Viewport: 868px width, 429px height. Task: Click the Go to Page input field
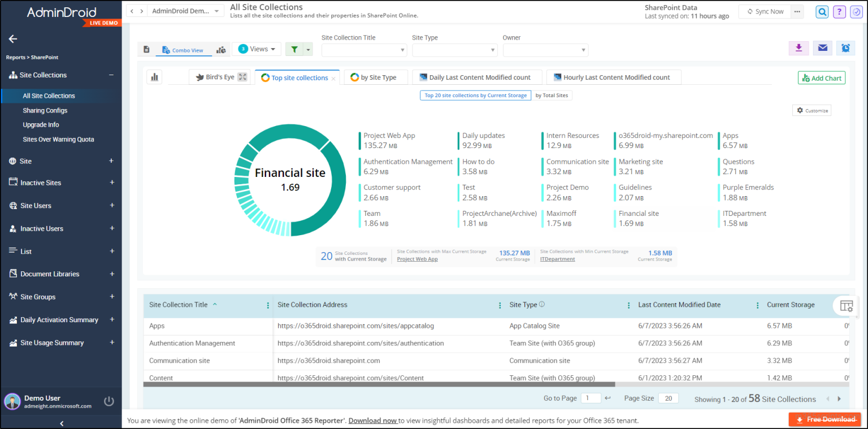(591, 398)
